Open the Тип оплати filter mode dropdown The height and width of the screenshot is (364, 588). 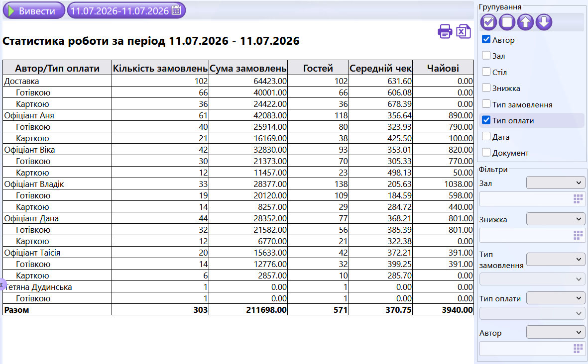[555, 298]
